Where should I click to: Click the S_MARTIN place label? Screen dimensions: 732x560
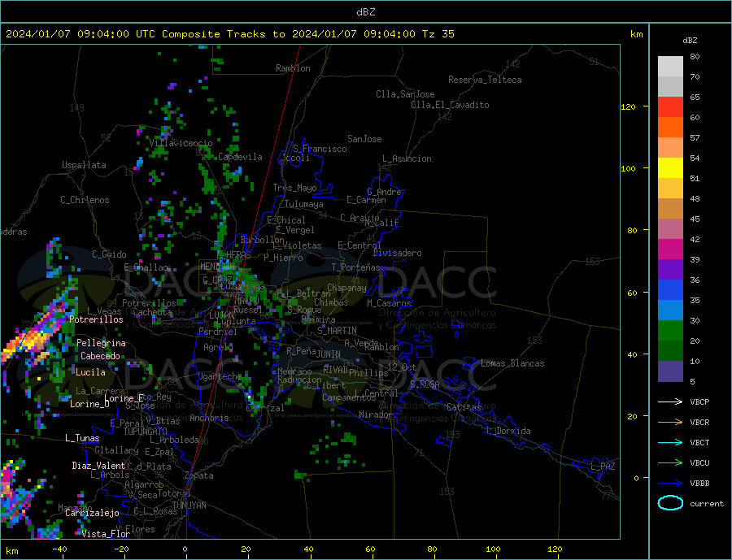click(337, 331)
